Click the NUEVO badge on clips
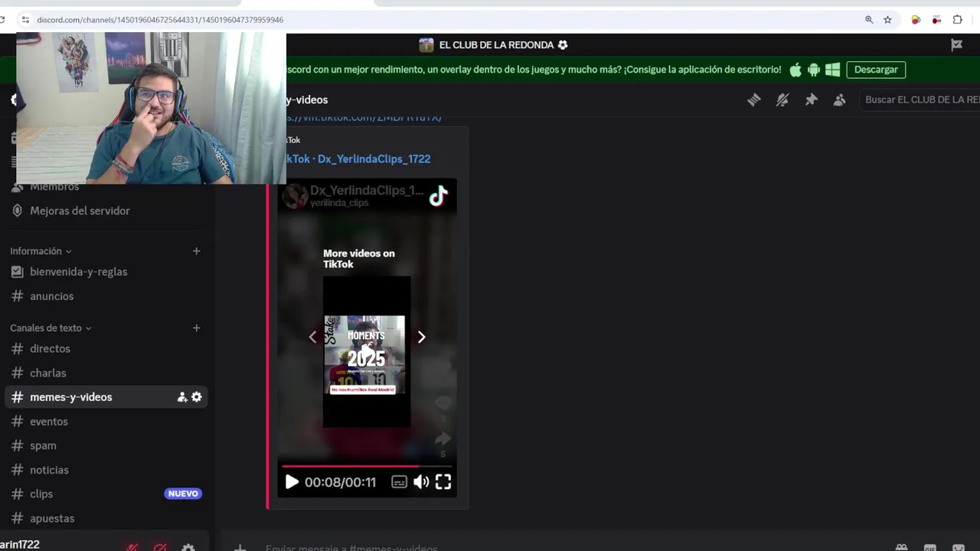Viewport: 980px width, 551px height. pos(183,494)
